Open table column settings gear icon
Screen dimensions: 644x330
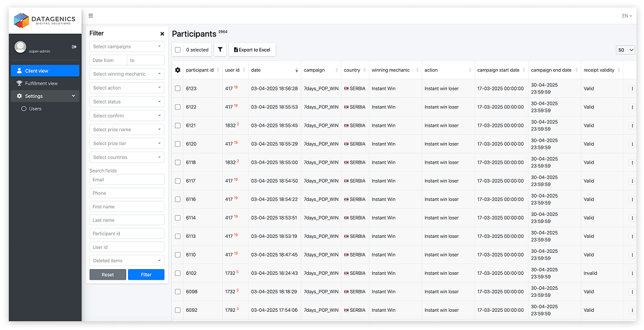point(178,70)
